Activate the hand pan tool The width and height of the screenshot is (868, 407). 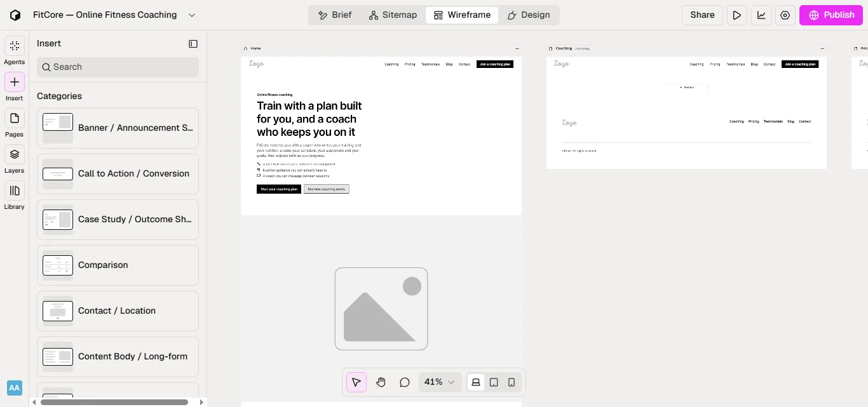[381, 382]
